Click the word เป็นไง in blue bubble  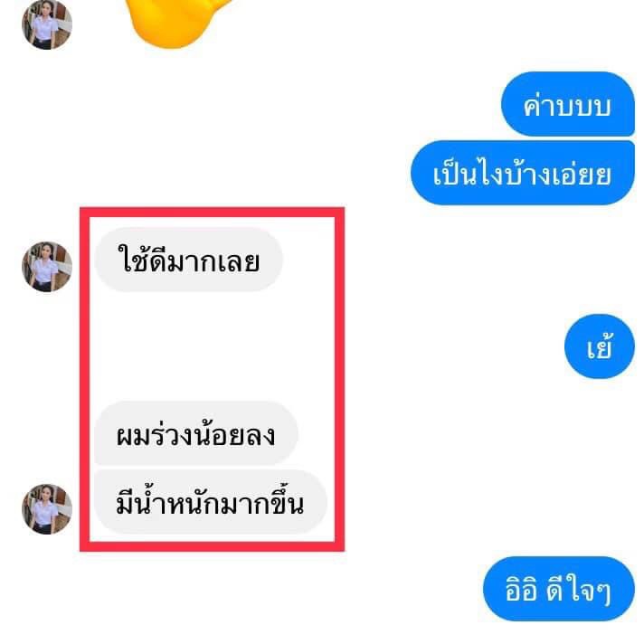[x=469, y=173]
